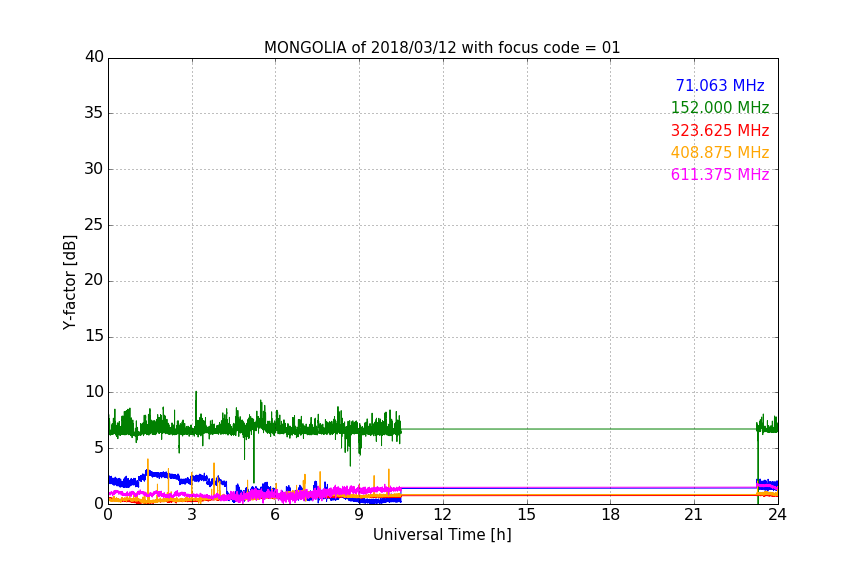Click x-axis tick value 12
This screenshot has height=576, width=864.
point(442,515)
